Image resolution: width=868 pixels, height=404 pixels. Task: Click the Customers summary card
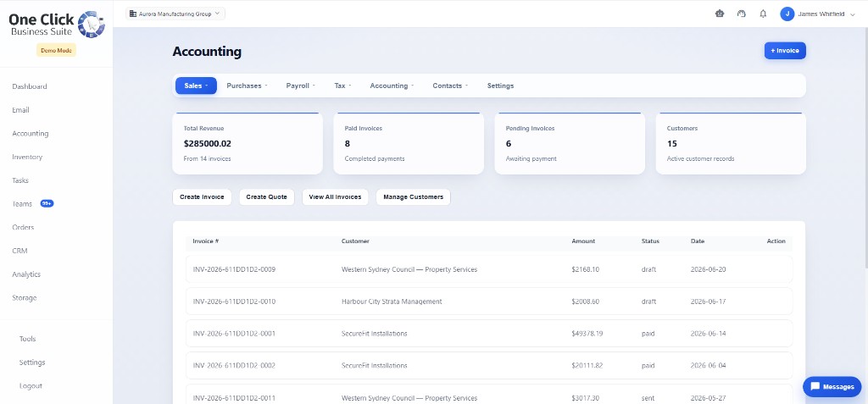[x=731, y=143]
